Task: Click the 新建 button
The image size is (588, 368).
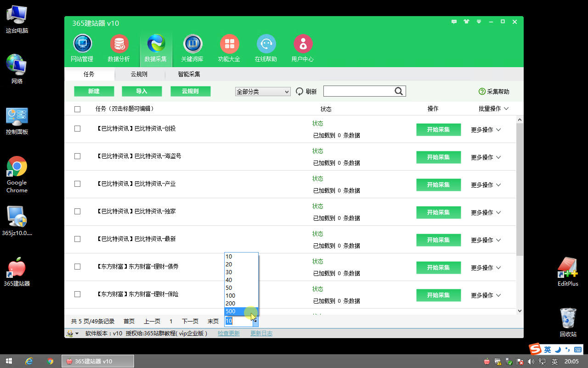Action: click(x=94, y=92)
